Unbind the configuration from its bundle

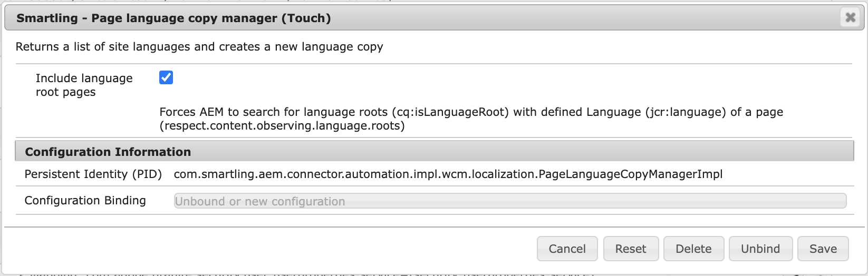coord(760,249)
